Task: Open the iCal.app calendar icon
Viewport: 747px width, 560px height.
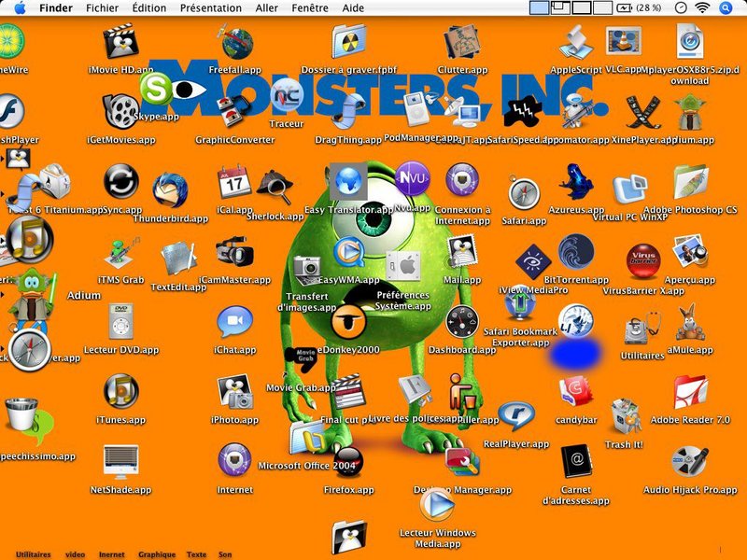Action: (234, 182)
